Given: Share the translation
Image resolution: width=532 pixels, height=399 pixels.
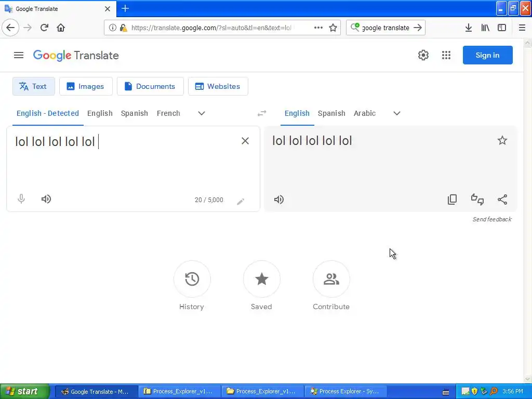Looking at the screenshot, I should [502, 199].
